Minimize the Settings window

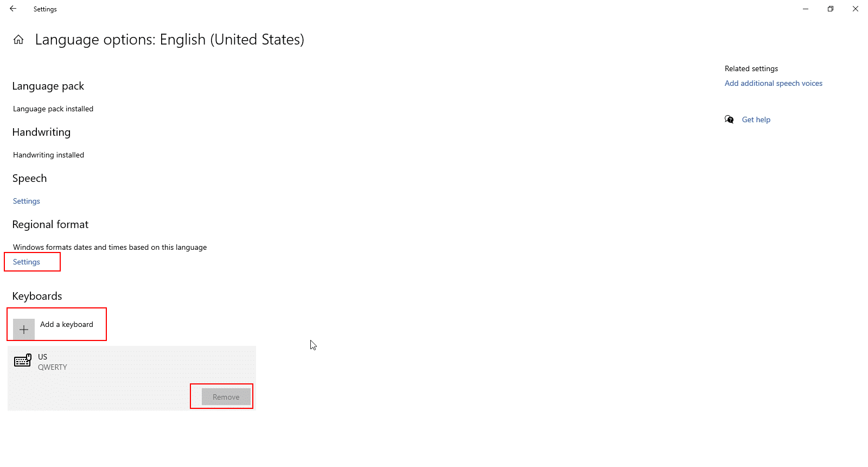pyautogui.click(x=806, y=9)
